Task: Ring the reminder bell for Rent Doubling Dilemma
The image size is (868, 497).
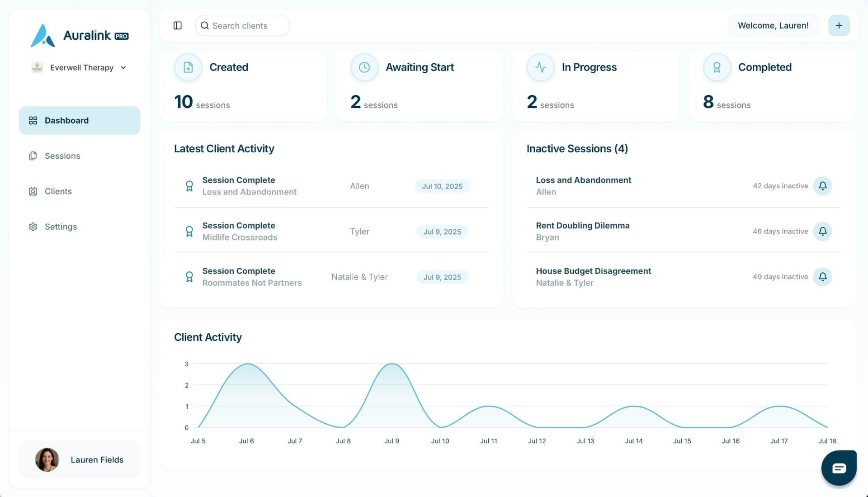Action: [823, 231]
